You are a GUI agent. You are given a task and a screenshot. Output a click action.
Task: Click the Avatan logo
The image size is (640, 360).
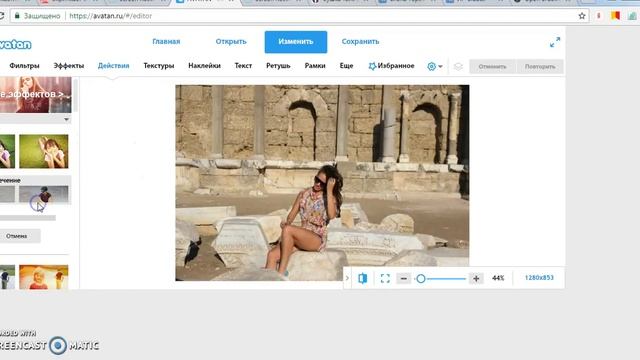16,44
